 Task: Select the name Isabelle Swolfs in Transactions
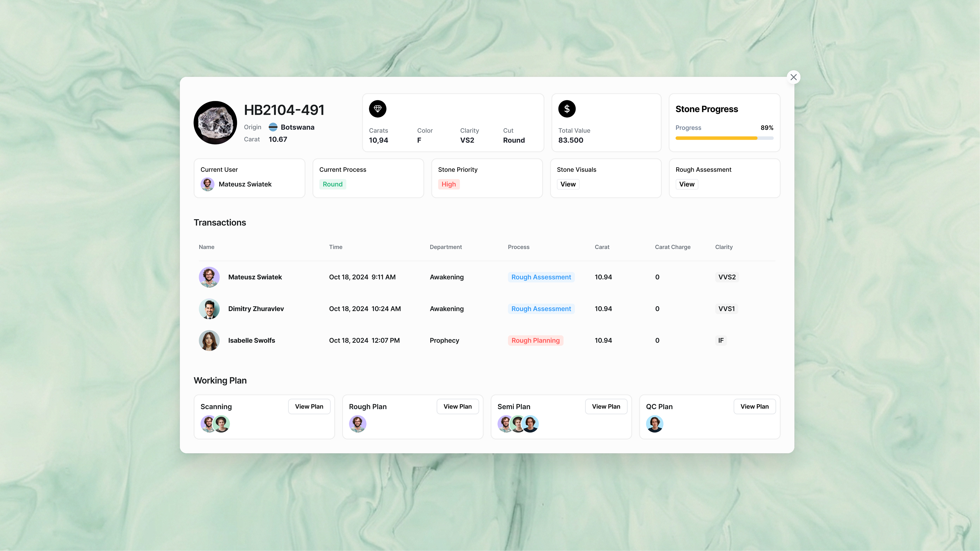[x=252, y=340]
